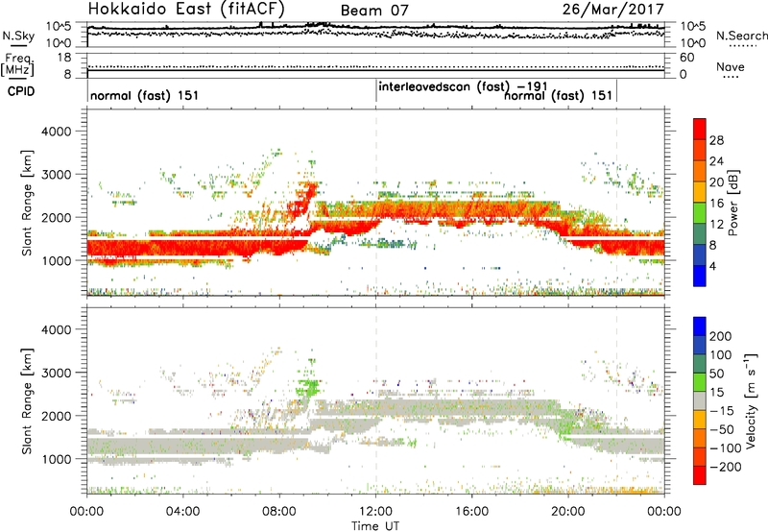Click the '28' power colorbar value
This screenshot has width=768, height=532.
[716, 140]
